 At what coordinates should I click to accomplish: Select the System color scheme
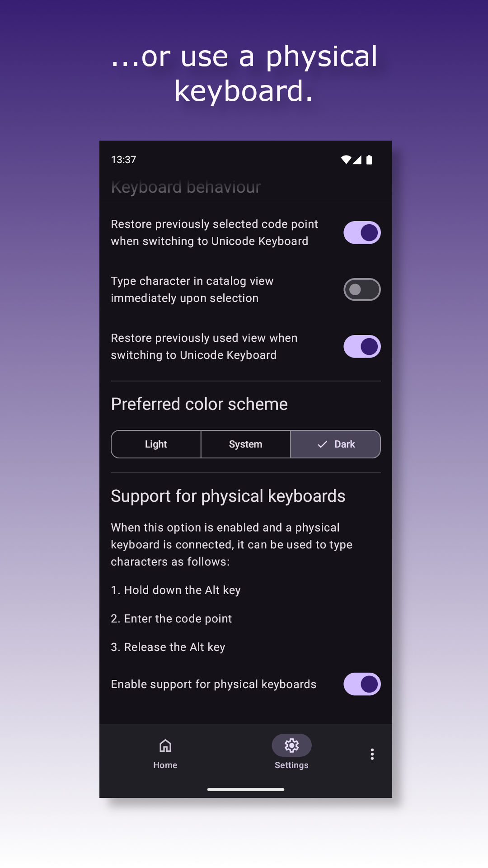245,444
